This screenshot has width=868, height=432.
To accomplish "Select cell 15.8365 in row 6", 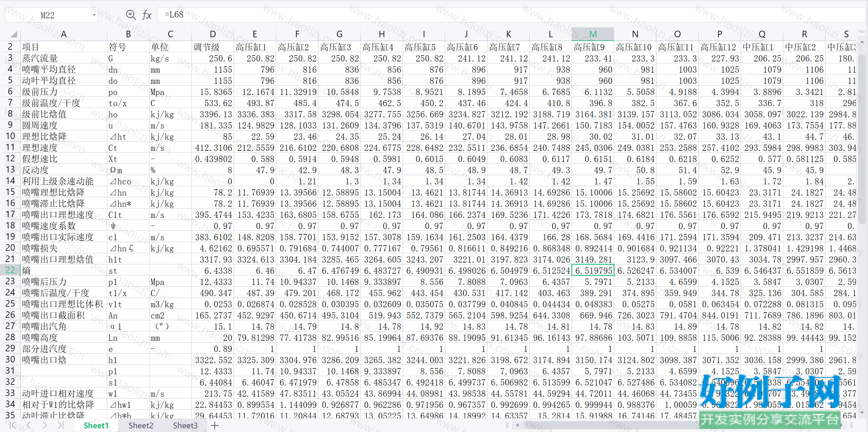I will pyautogui.click(x=212, y=92).
